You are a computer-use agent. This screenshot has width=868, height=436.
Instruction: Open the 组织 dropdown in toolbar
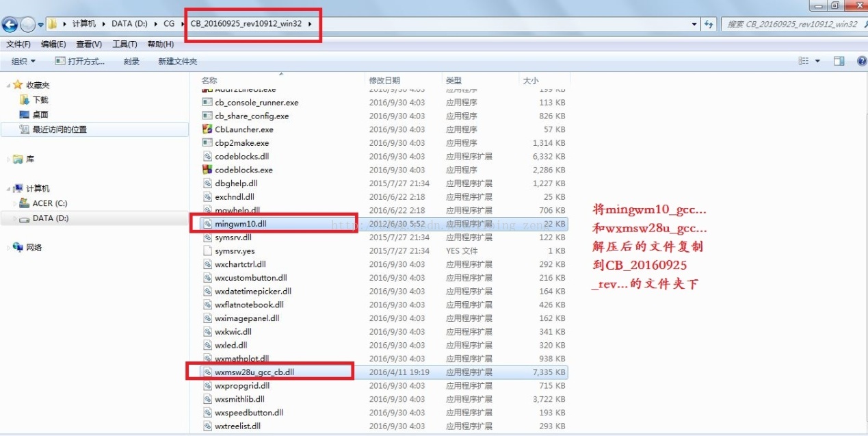(x=23, y=62)
